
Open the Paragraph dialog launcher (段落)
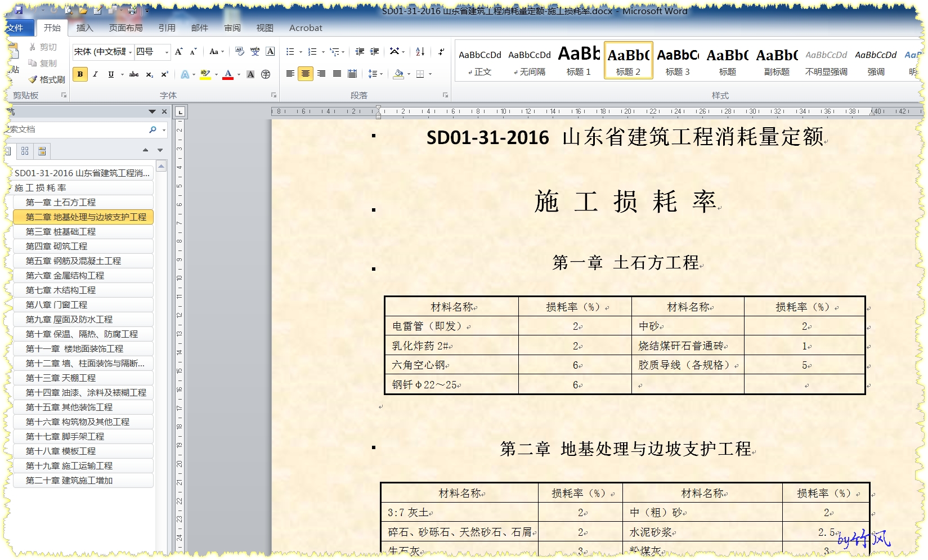point(445,95)
